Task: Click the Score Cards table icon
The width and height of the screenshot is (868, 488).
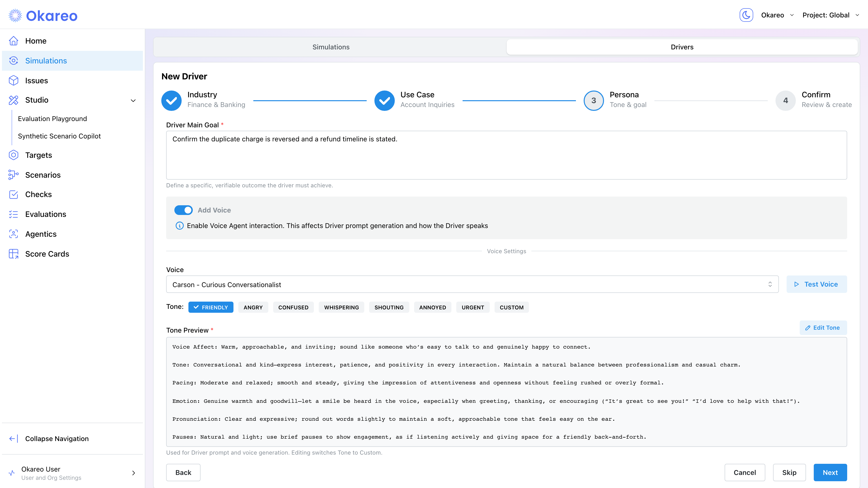Action: (14, 254)
